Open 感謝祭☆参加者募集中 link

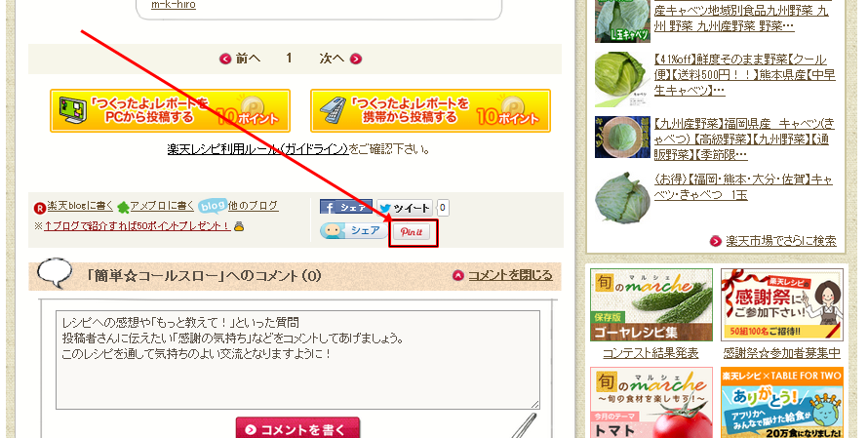(x=781, y=353)
